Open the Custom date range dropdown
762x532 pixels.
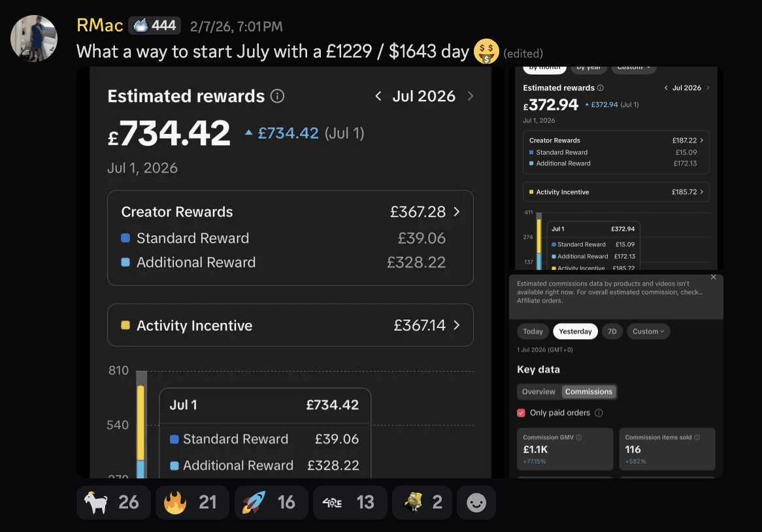[648, 331]
